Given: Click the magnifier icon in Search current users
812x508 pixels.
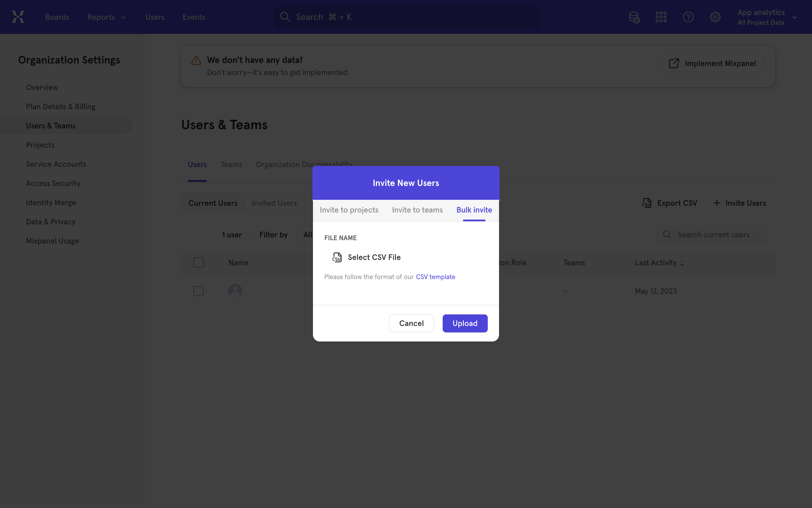Looking at the screenshot, I should [x=667, y=235].
